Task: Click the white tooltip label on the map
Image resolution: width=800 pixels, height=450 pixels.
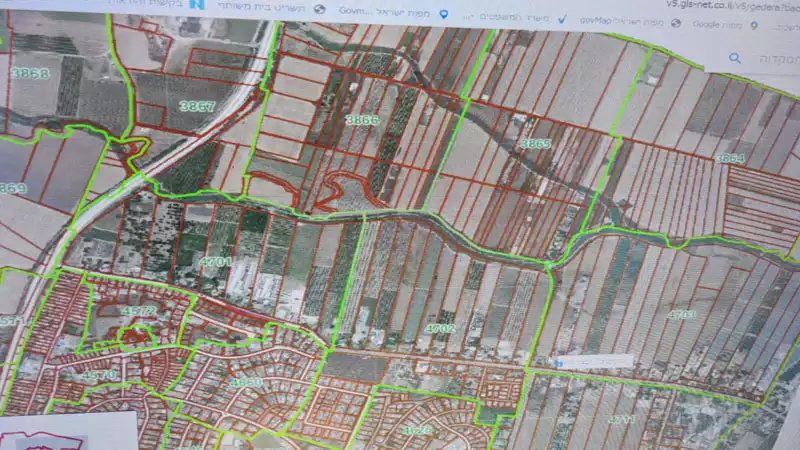Action: [594, 360]
